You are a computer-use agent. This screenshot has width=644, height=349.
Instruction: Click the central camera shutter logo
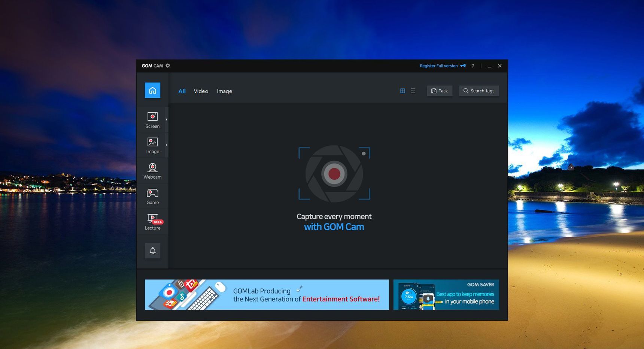tap(334, 173)
